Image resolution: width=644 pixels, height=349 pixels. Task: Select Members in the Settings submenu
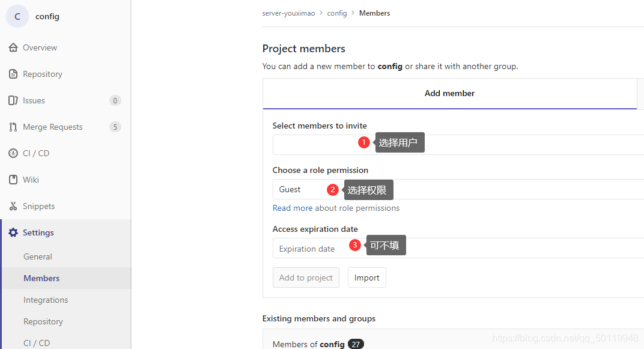click(x=41, y=278)
